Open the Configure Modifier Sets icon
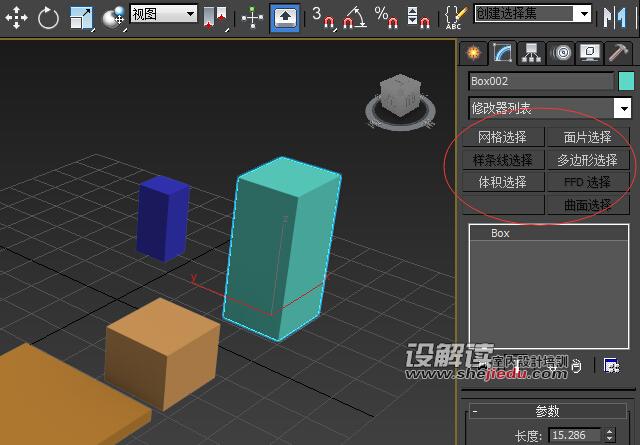 tap(612, 366)
